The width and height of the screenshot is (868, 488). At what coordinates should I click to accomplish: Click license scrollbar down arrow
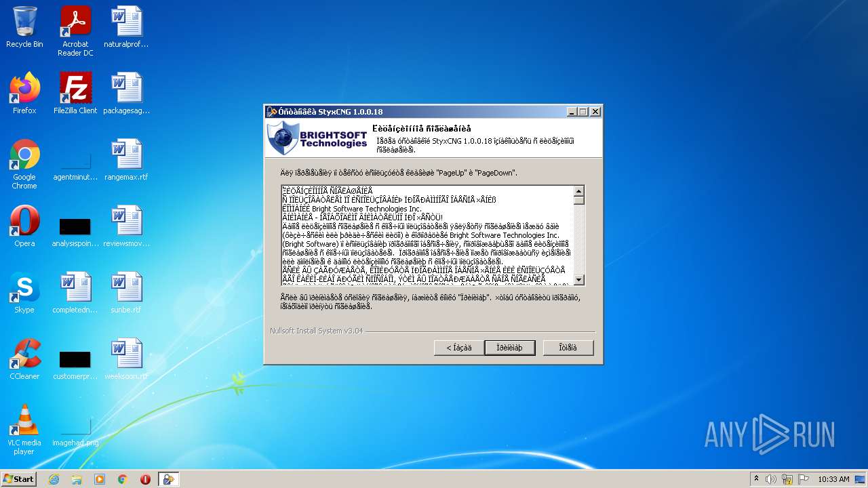pos(579,279)
